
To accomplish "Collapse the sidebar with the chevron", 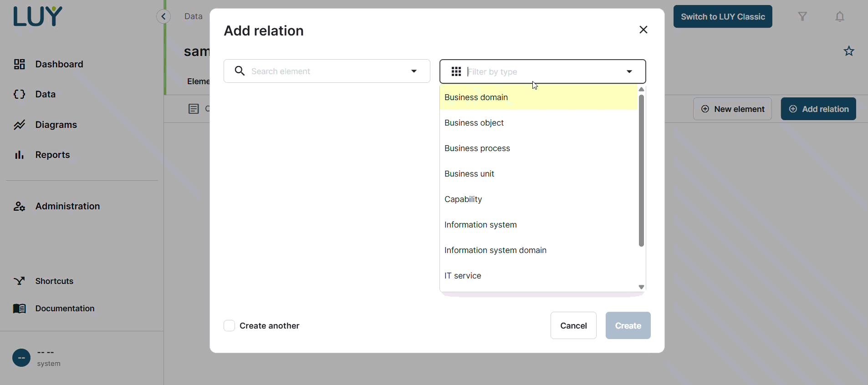I will pos(163,17).
